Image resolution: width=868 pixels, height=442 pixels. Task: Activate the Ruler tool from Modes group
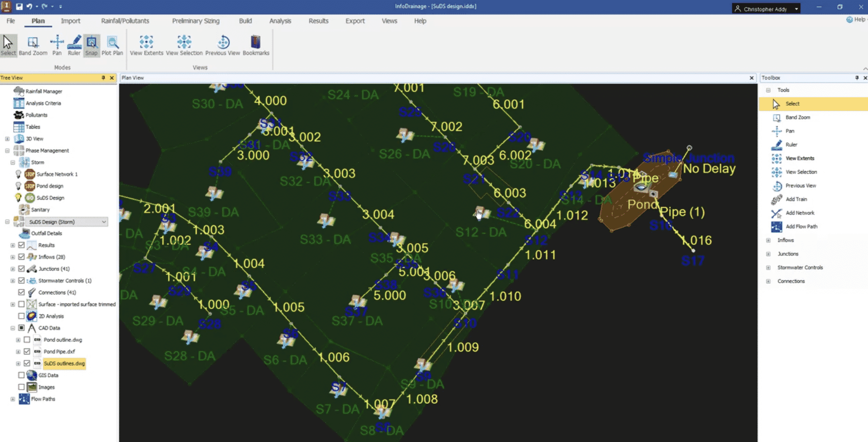(74, 45)
